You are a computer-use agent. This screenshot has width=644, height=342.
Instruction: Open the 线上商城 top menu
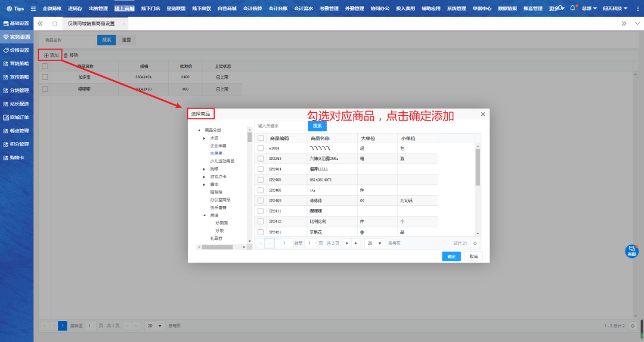(x=124, y=8)
